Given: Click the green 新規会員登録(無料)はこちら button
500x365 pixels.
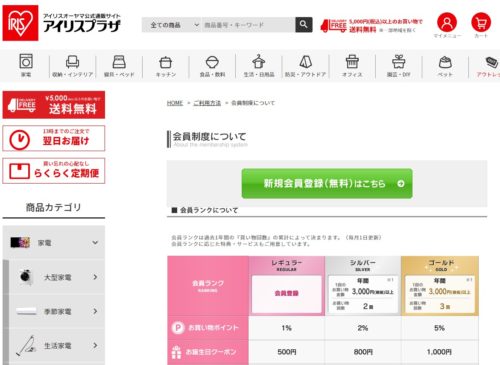Looking at the screenshot, I should click(x=327, y=184).
